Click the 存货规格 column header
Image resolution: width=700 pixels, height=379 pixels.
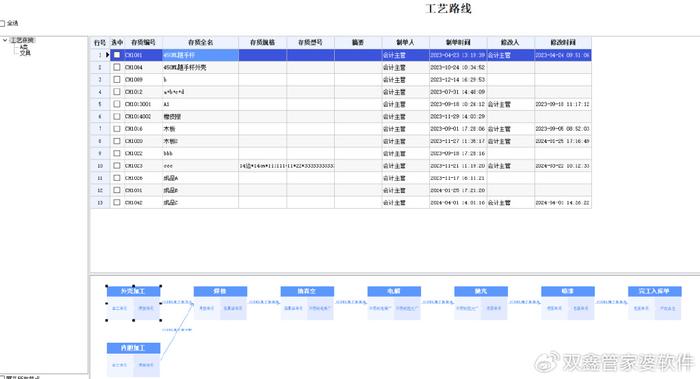coord(262,42)
